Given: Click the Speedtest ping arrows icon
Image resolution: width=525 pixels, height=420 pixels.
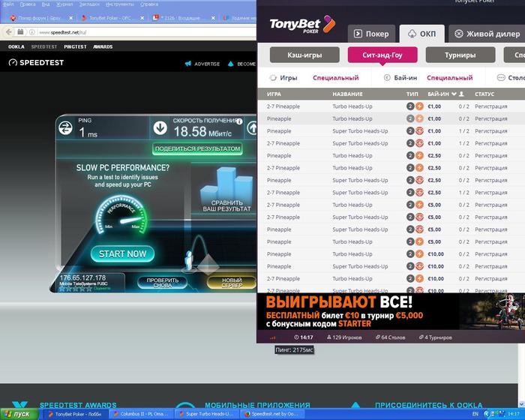Looking at the screenshot, I should click(65, 127).
